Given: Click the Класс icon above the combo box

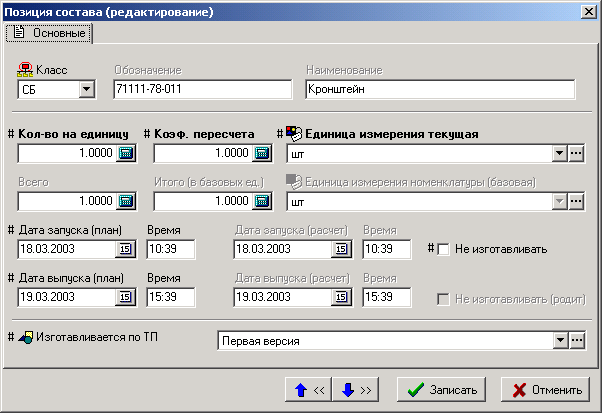Looking at the screenshot, I should (26, 72).
